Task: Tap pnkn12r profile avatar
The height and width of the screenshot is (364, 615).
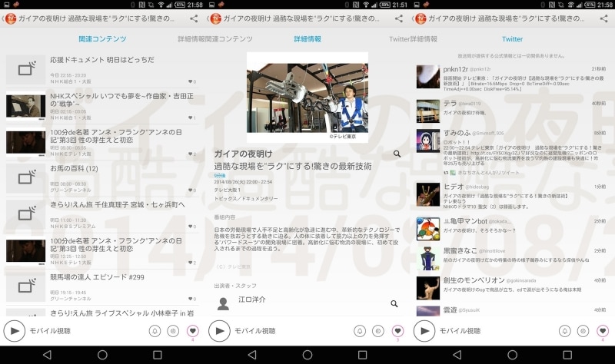Action: pyautogui.click(x=428, y=77)
